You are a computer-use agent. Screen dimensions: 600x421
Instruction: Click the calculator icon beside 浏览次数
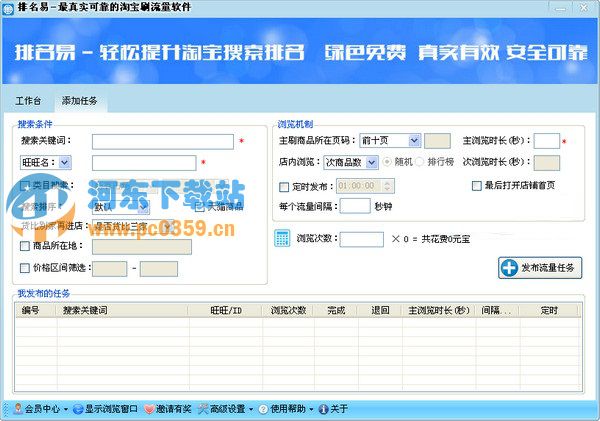point(282,238)
